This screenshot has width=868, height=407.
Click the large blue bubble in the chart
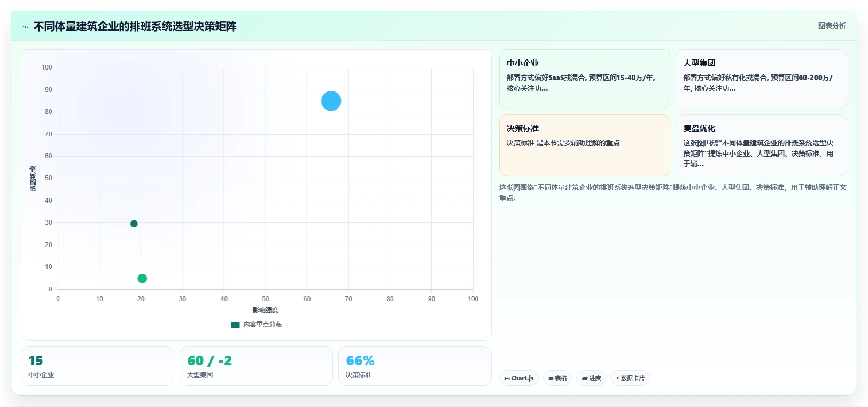pyautogui.click(x=331, y=101)
